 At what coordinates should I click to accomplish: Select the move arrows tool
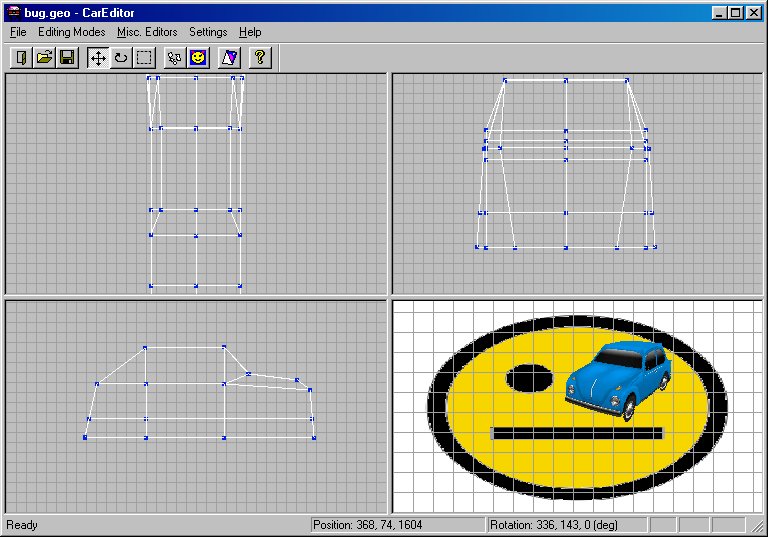(98, 58)
